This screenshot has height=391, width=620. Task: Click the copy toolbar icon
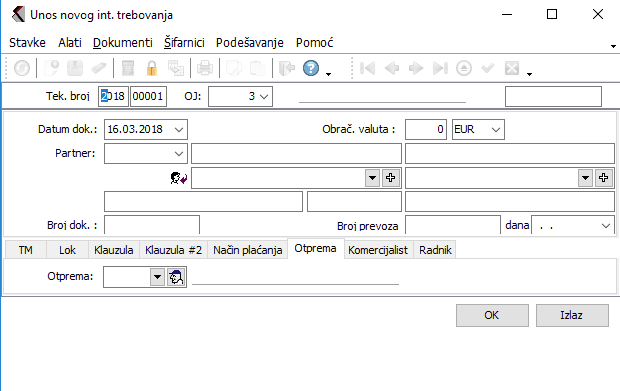234,68
